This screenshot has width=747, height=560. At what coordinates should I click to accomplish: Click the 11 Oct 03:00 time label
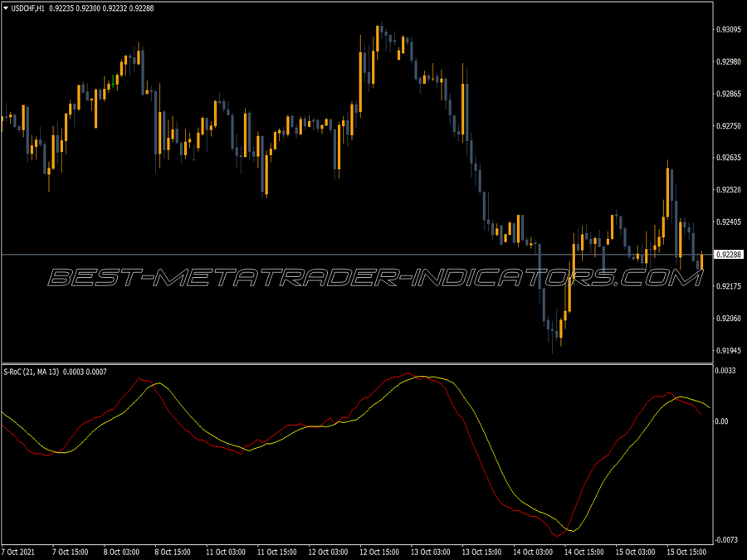click(226, 553)
